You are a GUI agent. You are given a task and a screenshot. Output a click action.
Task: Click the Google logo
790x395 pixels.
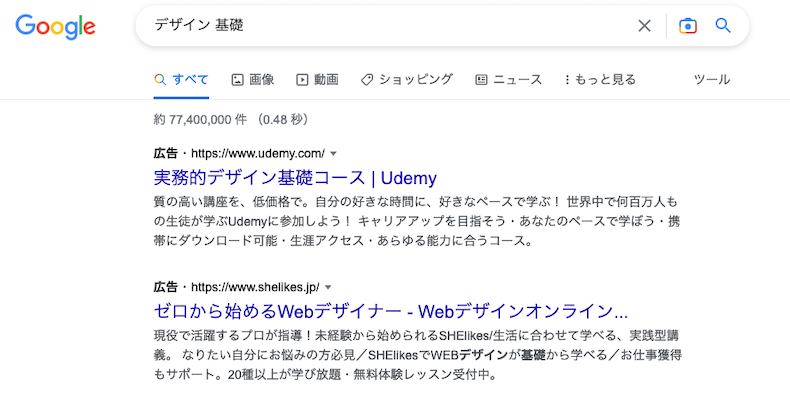(x=55, y=27)
